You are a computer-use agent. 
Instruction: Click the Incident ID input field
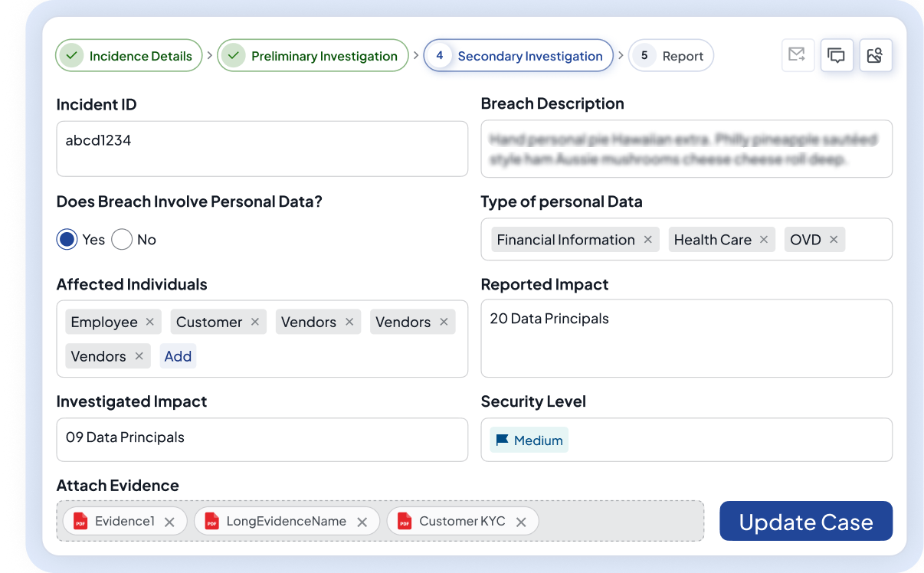click(x=262, y=149)
